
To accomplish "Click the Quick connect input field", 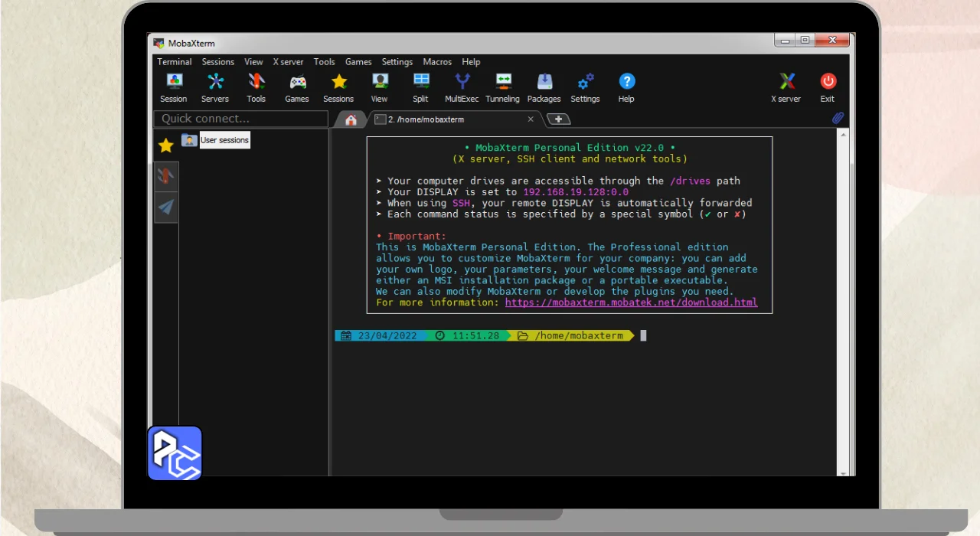I will point(240,119).
